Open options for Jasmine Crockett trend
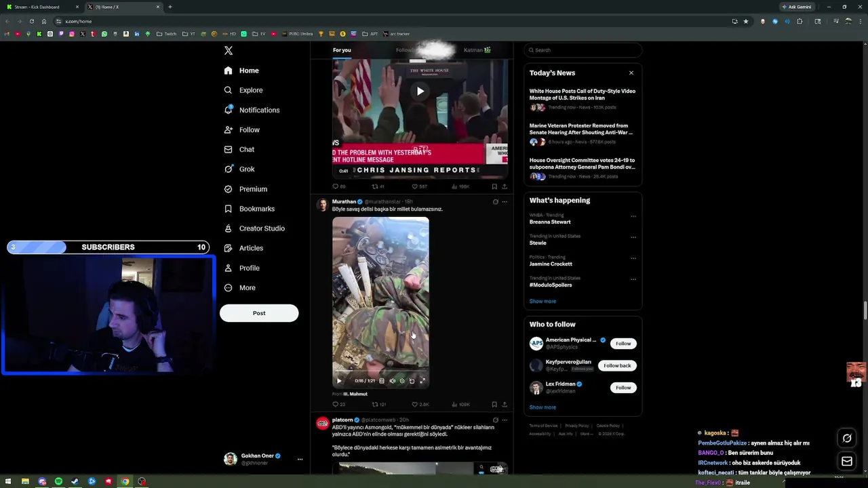The height and width of the screenshot is (488, 868). coord(633,258)
